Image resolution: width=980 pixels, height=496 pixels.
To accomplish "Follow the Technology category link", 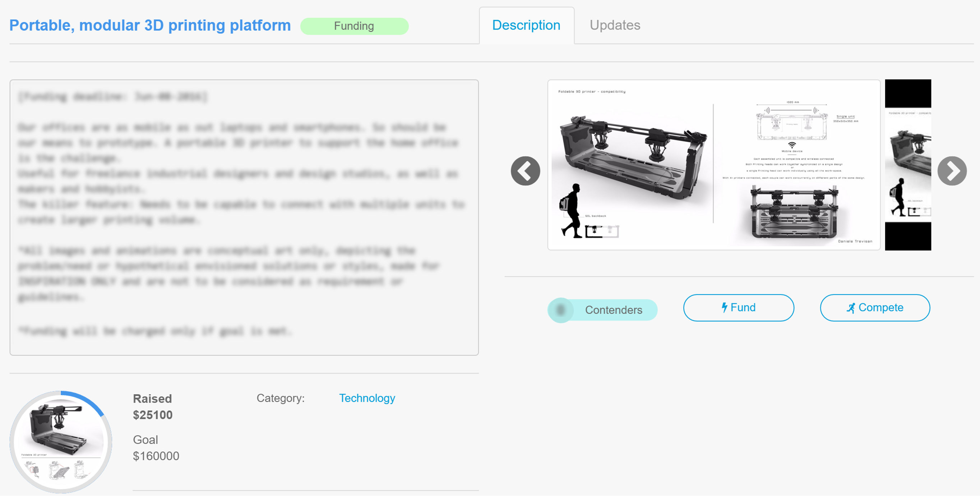I will [367, 398].
